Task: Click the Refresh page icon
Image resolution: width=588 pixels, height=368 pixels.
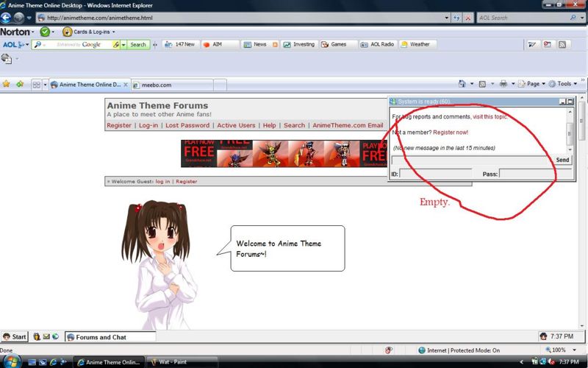Action: [x=457, y=18]
